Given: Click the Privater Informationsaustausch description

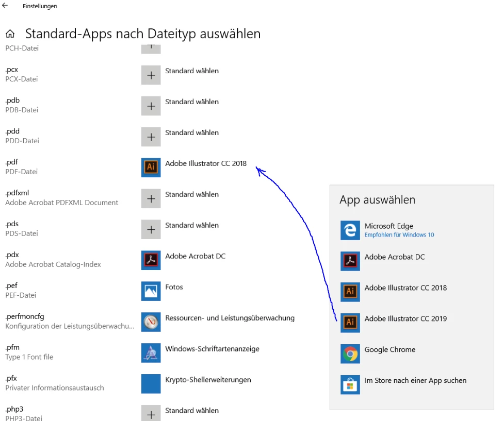Looking at the screenshot, I should (55, 388).
